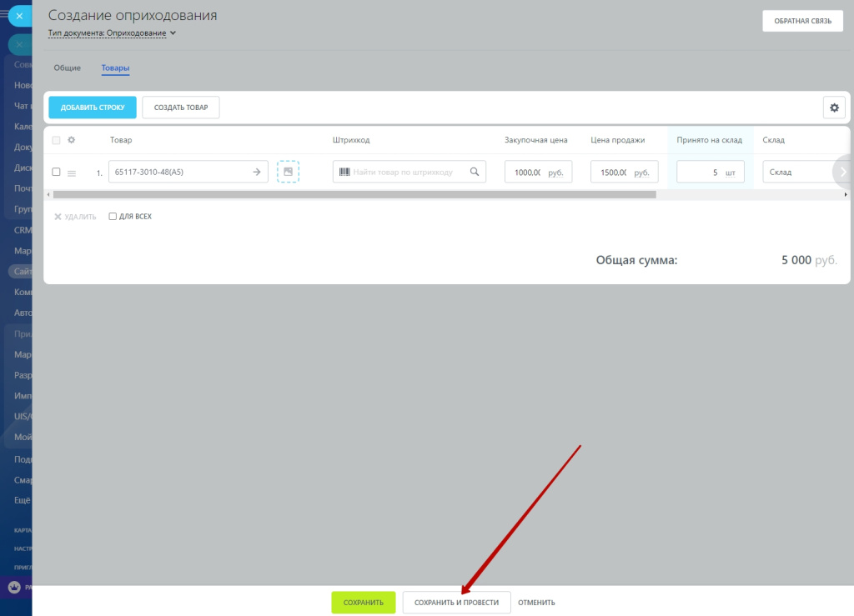Viewport: 854px width, 616px height.
Task: Click the product image placeholder icon
Action: (288, 172)
